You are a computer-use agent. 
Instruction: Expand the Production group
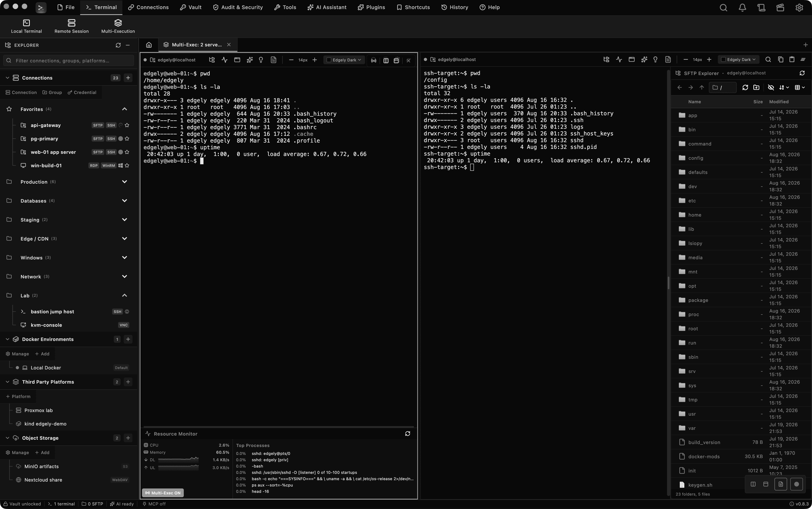(x=124, y=182)
